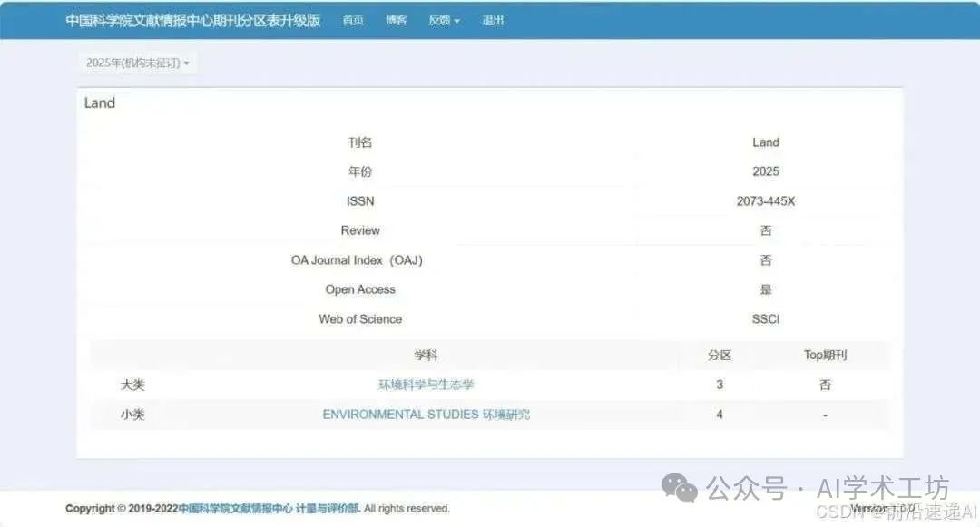980x527 pixels.
Task: Select the 大类 row label
Action: point(132,385)
